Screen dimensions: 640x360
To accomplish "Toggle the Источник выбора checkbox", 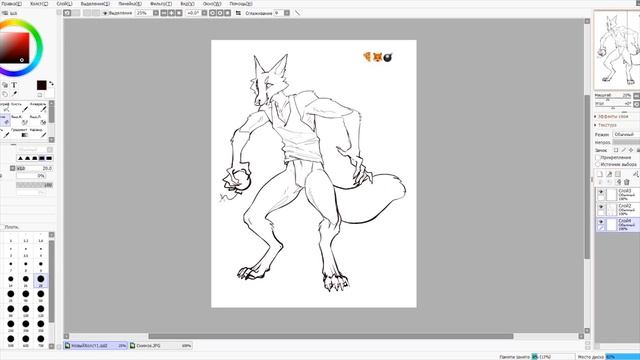I will tap(598, 164).
